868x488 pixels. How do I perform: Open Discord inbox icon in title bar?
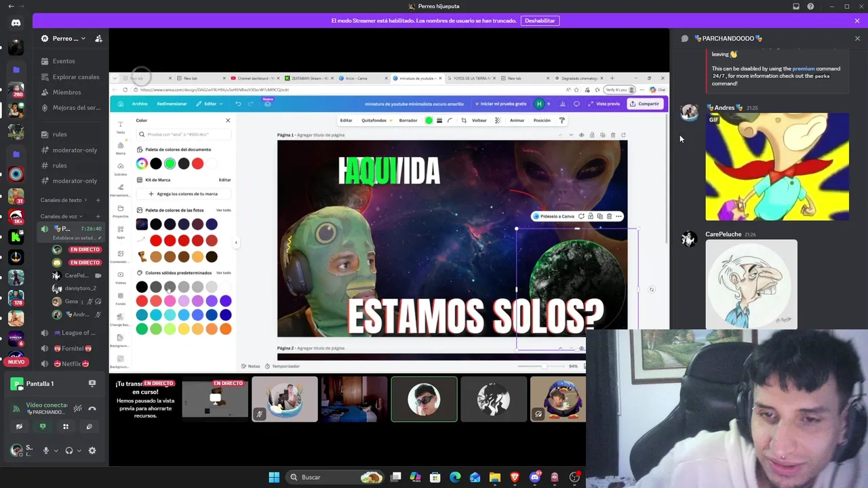coord(796,6)
